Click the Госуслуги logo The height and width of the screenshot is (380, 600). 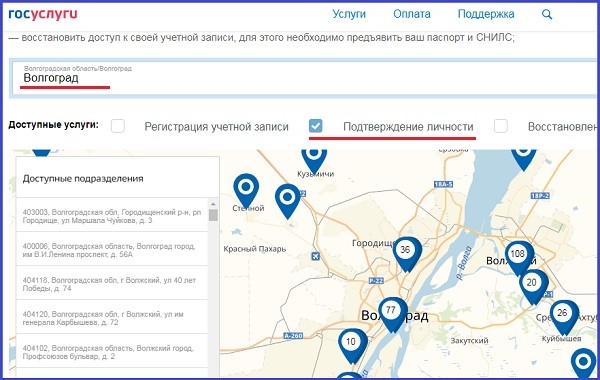pos(43,14)
